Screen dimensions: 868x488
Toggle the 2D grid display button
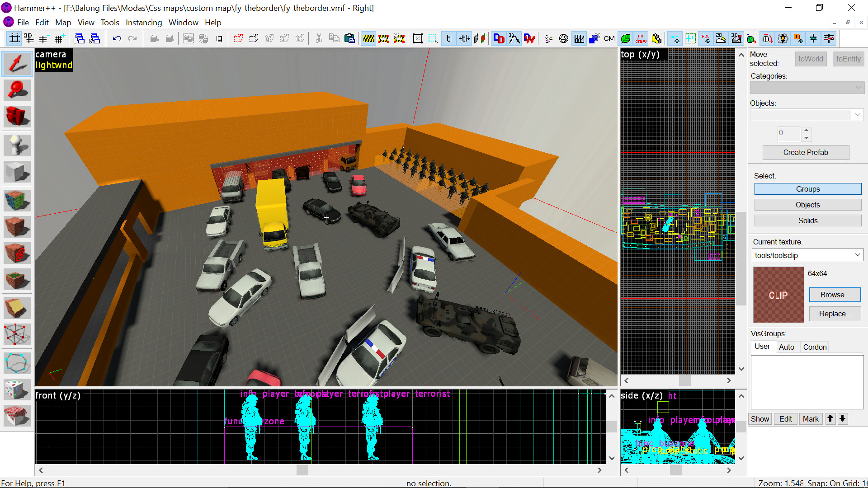(14, 39)
